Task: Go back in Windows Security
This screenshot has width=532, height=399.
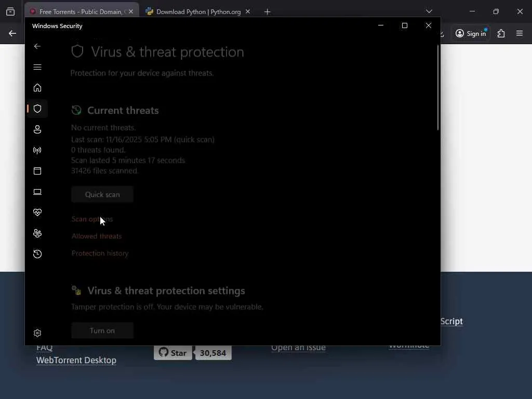Action: (x=37, y=46)
